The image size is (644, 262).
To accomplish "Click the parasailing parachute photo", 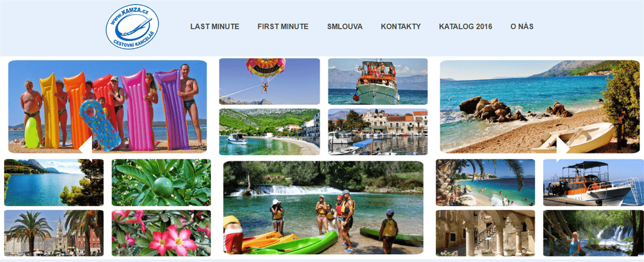I will [269, 81].
